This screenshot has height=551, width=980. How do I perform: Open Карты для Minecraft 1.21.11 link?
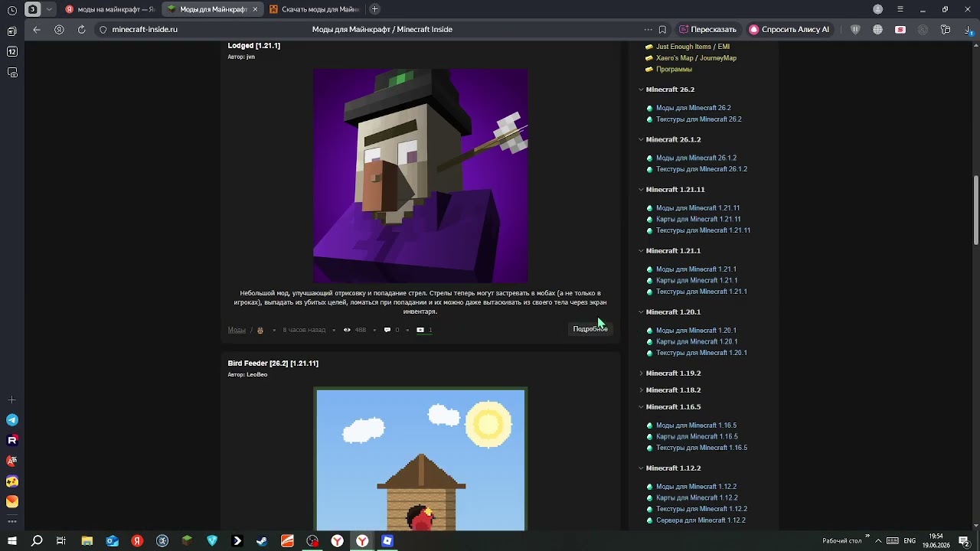coord(698,219)
